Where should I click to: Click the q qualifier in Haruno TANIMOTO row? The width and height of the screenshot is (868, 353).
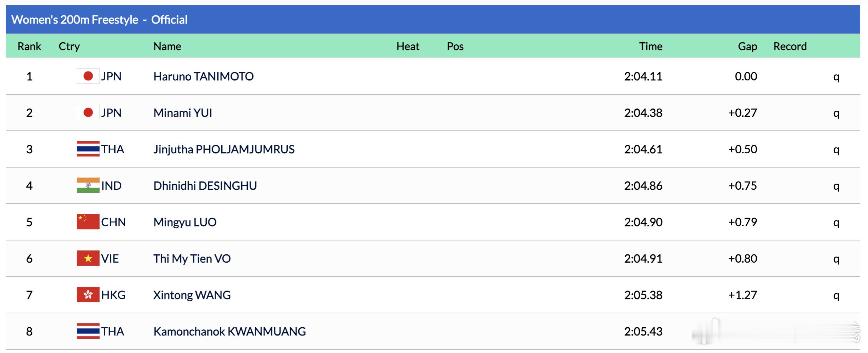pos(836,78)
